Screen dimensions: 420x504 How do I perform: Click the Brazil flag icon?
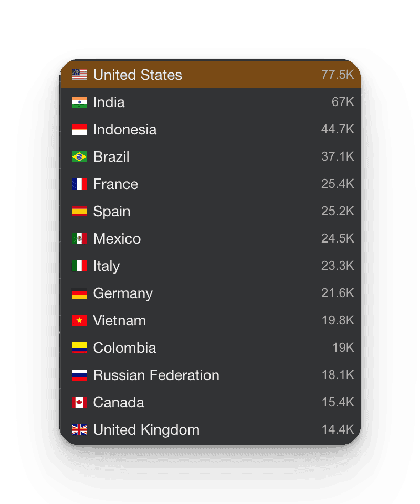79,156
